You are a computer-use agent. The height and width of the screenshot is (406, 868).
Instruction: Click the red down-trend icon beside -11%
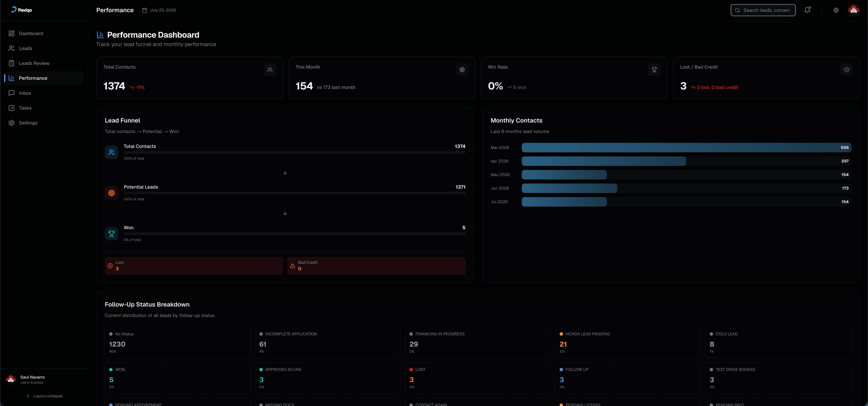coord(132,87)
